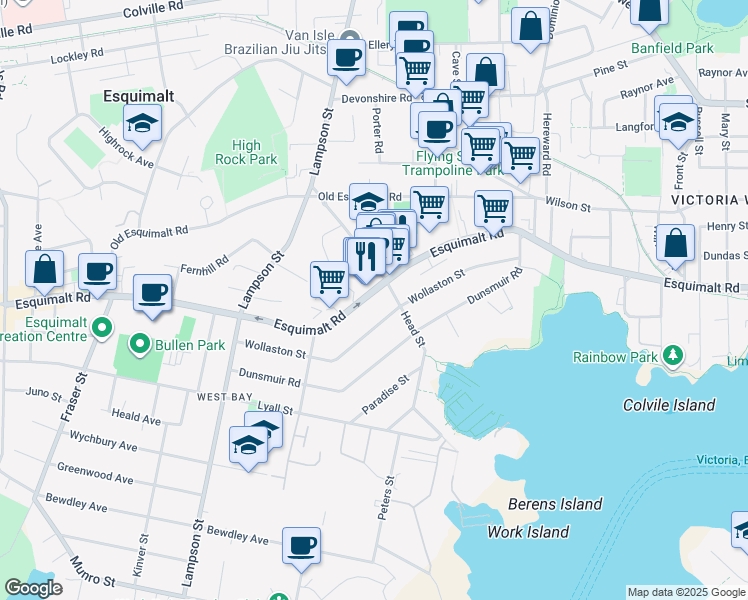Select the grocery cart marker near Hereward Rd

[x=520, y=159]
